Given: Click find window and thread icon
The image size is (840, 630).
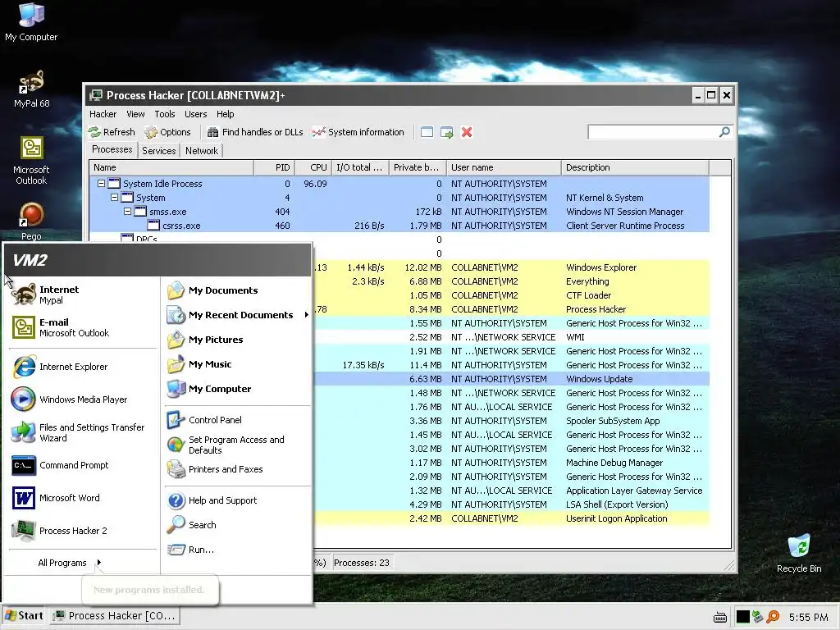Looking at the screenshot, I should [447, 132].
